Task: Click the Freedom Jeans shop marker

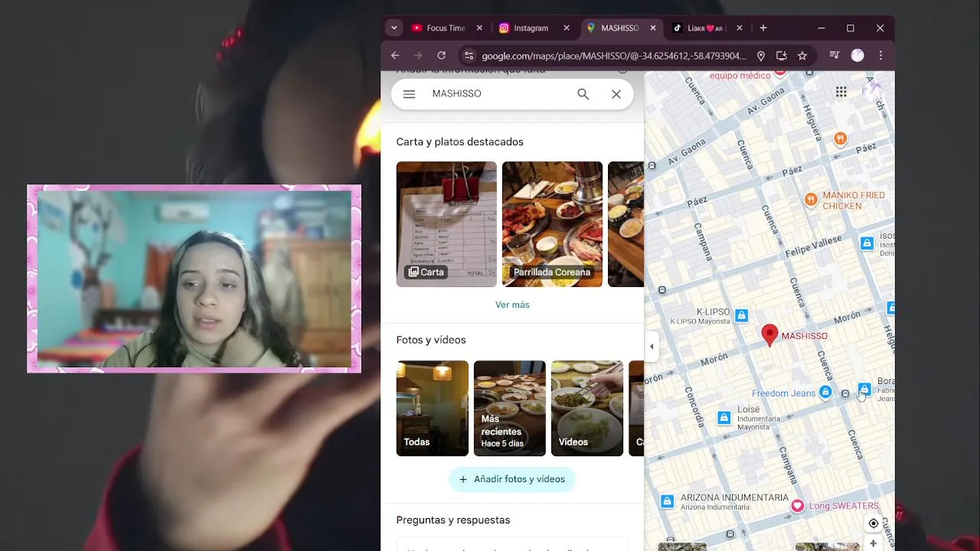Action: click(x=825, y=393)
